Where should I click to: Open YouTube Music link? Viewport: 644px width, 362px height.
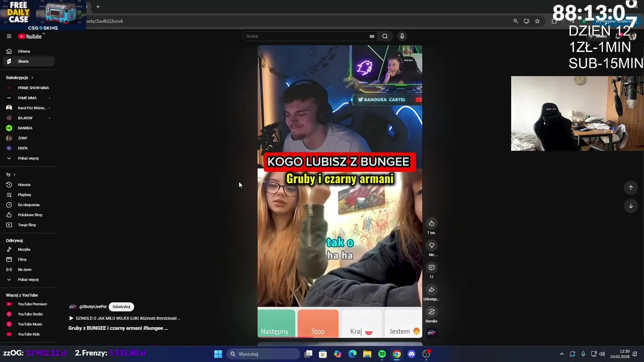(x=28, y=324)
